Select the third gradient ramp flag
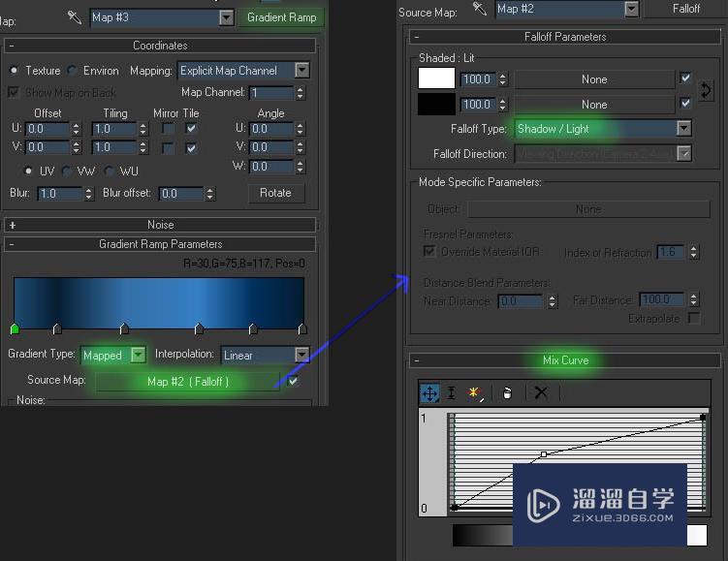This screenshot has height=561, width=728. tap(124, 329)
